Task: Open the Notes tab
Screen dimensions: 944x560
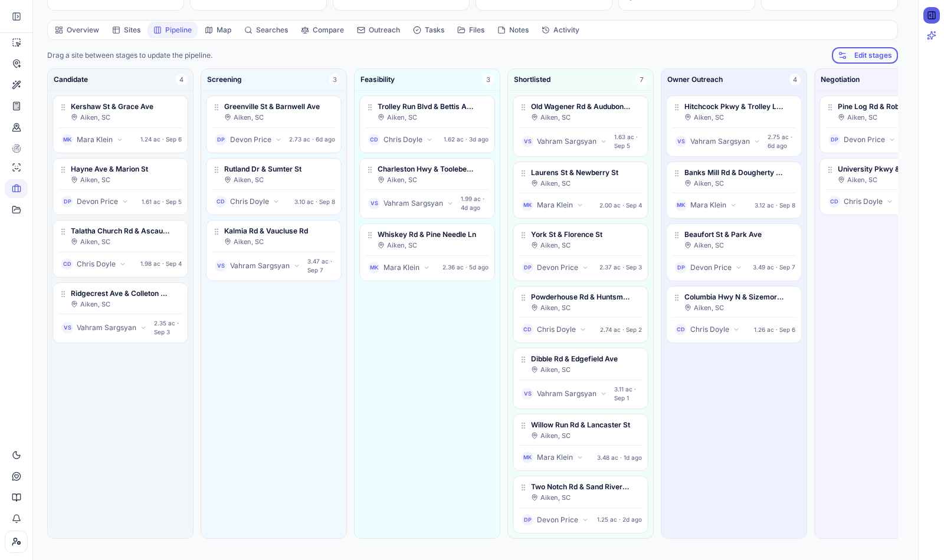Action: [513, 30]
